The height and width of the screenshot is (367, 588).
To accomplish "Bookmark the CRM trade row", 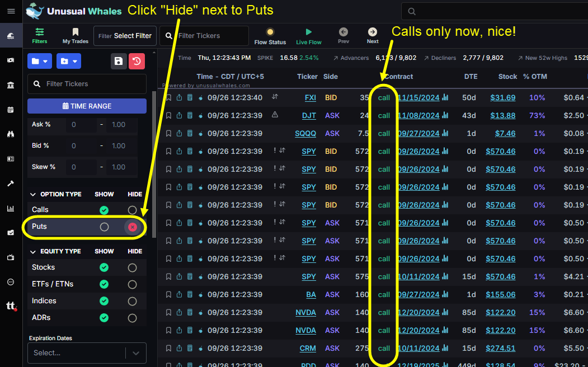I will (169, 348).
